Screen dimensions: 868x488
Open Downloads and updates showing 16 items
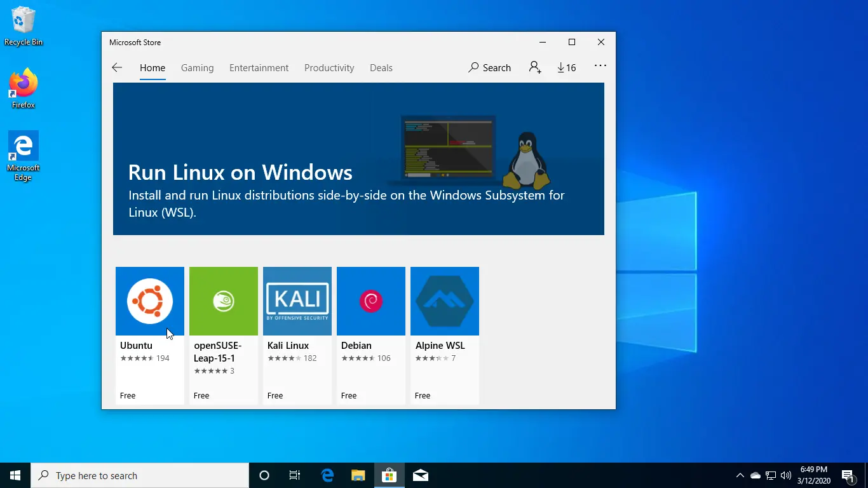pyautogui.click(x=566, y=67)
